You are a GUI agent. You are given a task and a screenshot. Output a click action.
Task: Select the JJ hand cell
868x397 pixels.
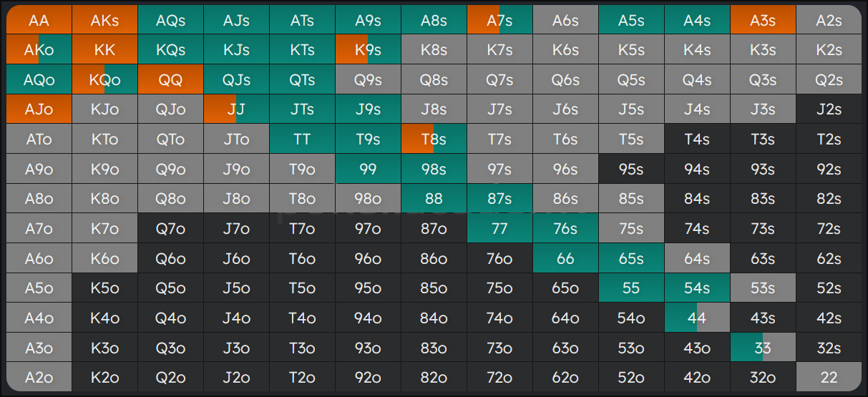click(x=236, y=109)
